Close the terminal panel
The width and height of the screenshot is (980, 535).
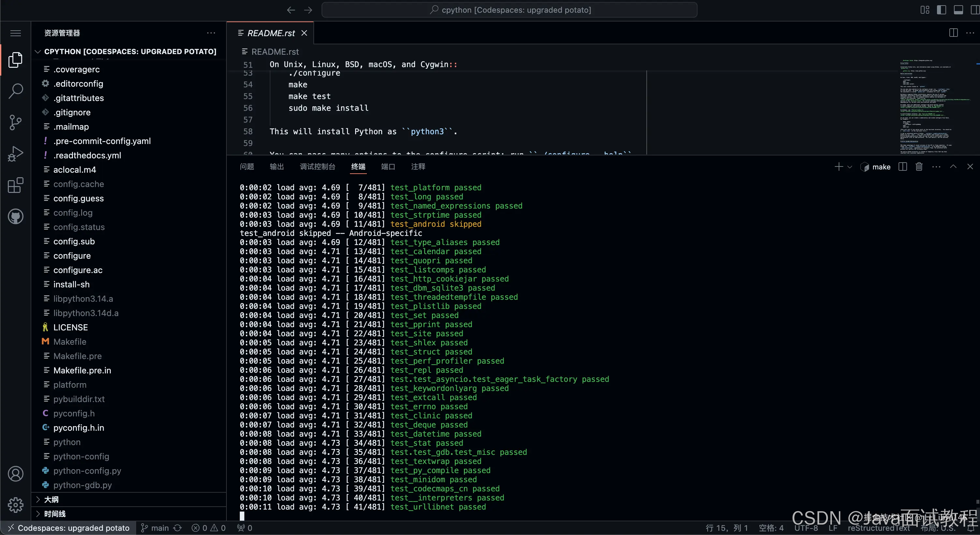[970, 167]
